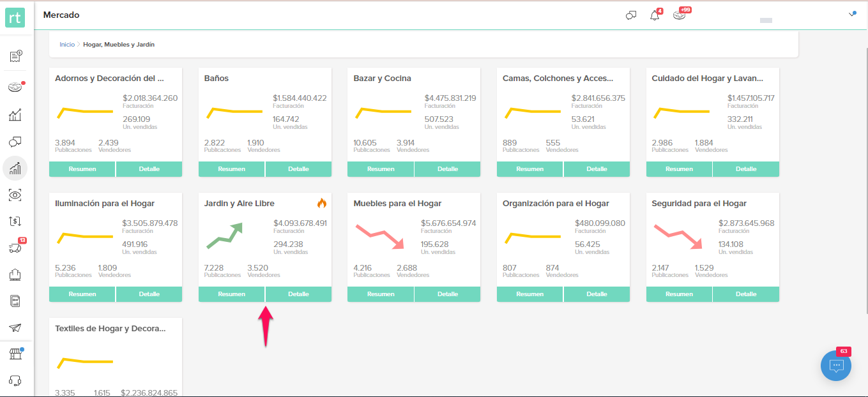Click Detalle on Adornos y Decoración card
The width and height of the screenshot is (868, 397).
point(149,169)
